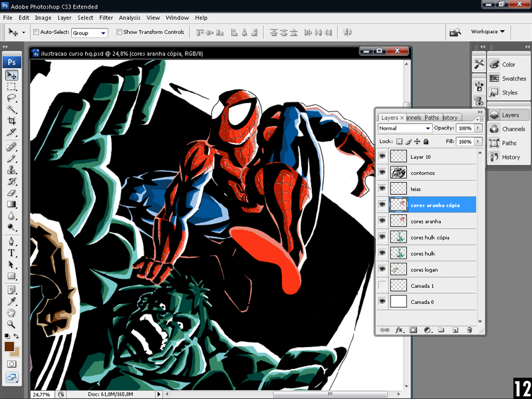Select the Move tool
This screenshot has height=399, width=532.
coord(12,76)
